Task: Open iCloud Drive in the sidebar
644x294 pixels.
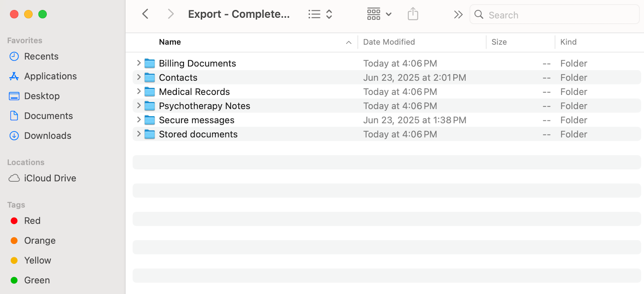Action: click(50, 178)
